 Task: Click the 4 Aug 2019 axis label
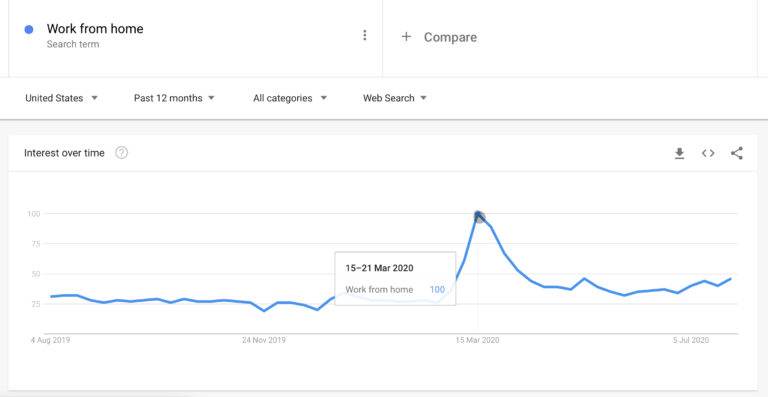(x=50, y=340)
